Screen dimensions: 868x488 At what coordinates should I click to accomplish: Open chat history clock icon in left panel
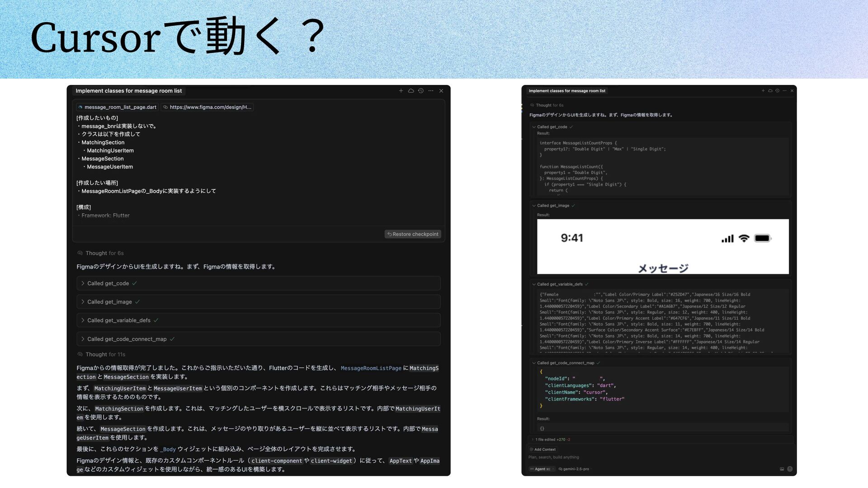pos(421,91)
